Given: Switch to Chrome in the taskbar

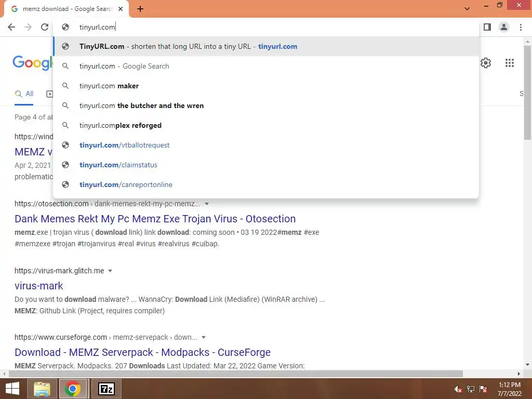Looking at the screenshot, I should pos(73,389).
